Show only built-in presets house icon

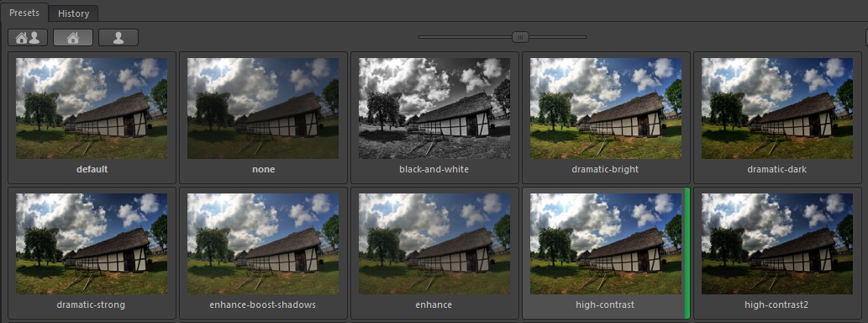[x=73, y=38]
